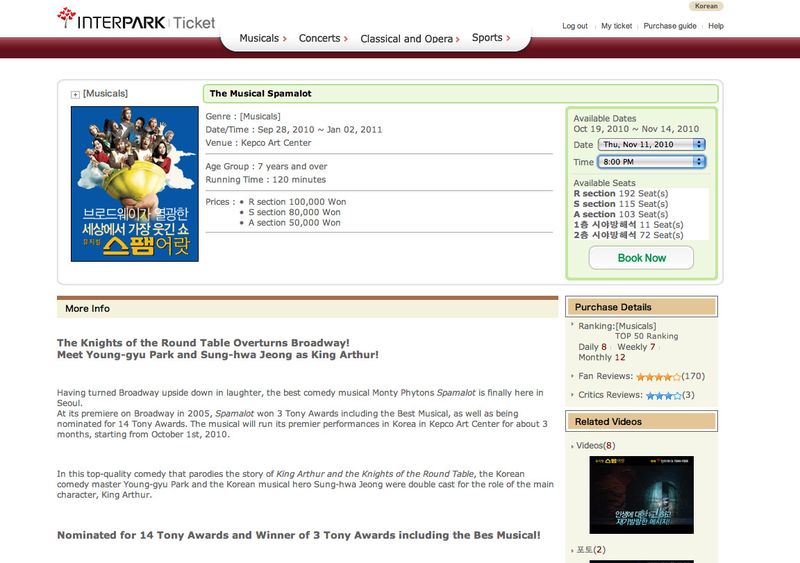Switch language with the Korean button
The height and width of the screenshot is (563, 800).
(706, 6)
